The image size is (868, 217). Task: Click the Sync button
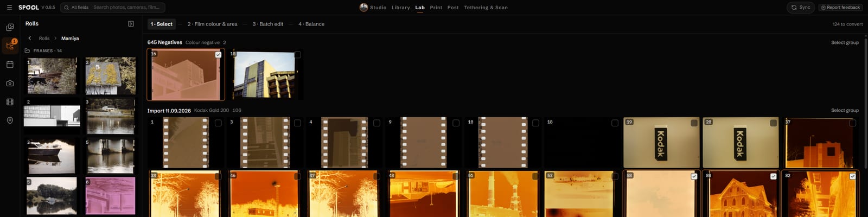point(801,8)
